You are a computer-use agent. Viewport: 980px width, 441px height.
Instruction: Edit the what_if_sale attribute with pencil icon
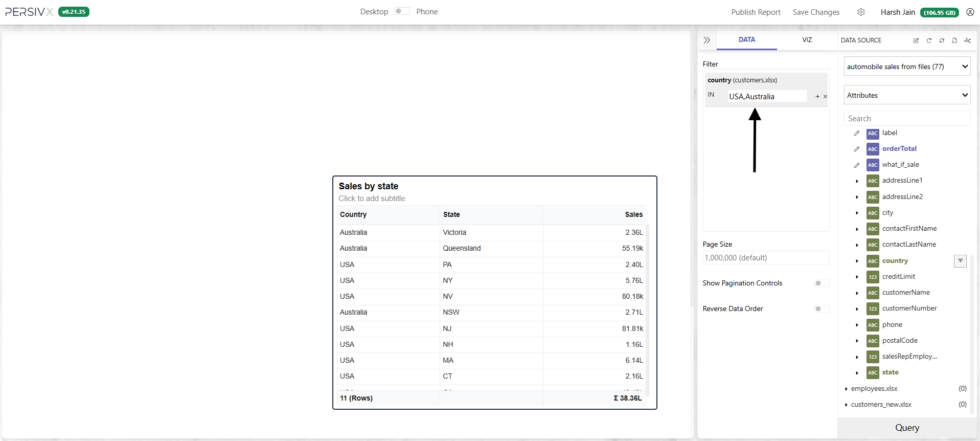[x=857, y=165]
